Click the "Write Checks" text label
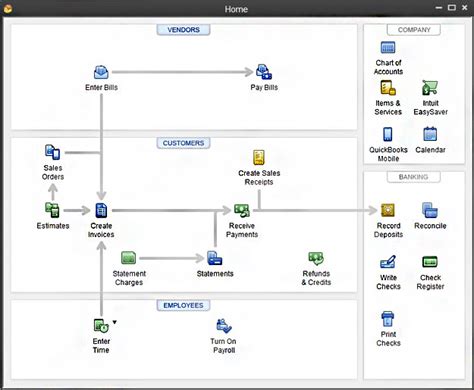 (x=388, y=282)
